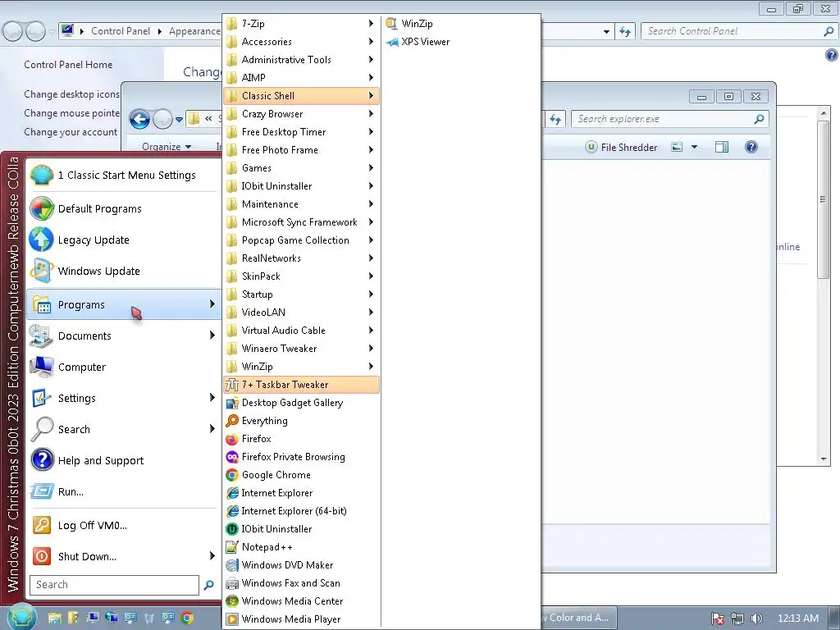
Task: Open the Everything search program
Action: click(x=301, y=421)
